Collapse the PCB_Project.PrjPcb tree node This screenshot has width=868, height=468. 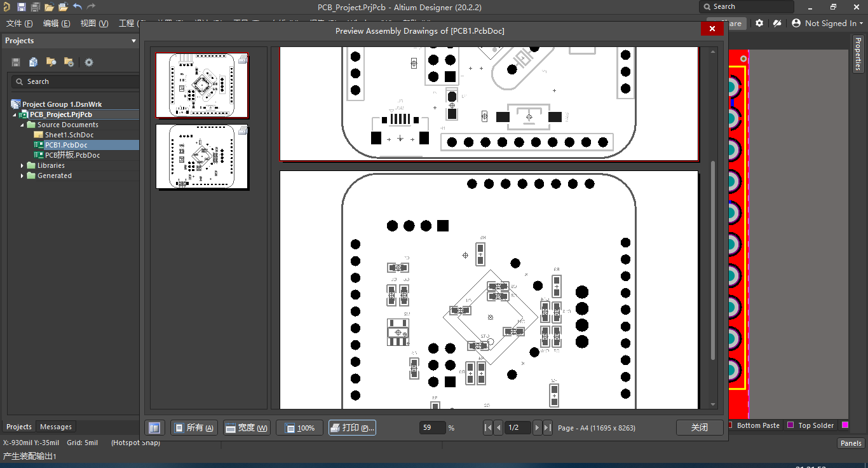point(14,115)
